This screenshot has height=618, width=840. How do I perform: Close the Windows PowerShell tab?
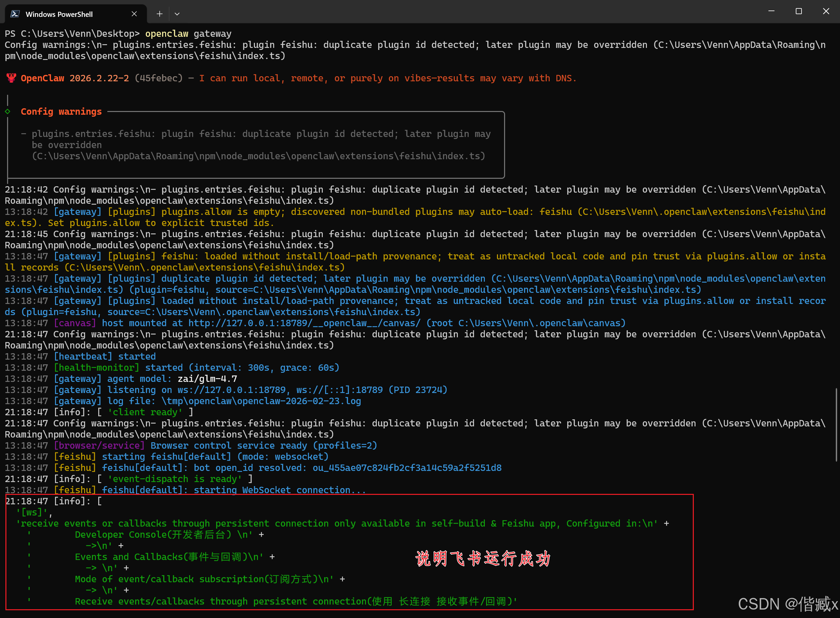coord(134,14)
